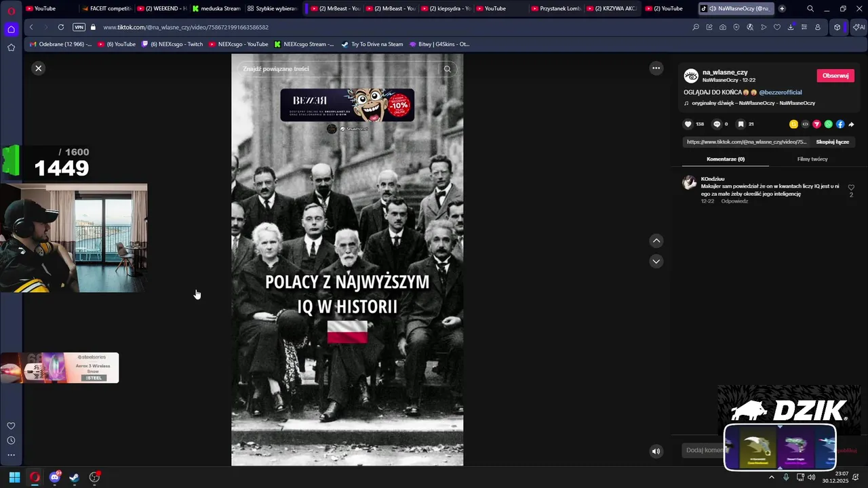Viewport: 868px width, 488px height.
Task: Open the Odebrane (12 966) Gmail bookmark
Action: [x=60, y=44]
